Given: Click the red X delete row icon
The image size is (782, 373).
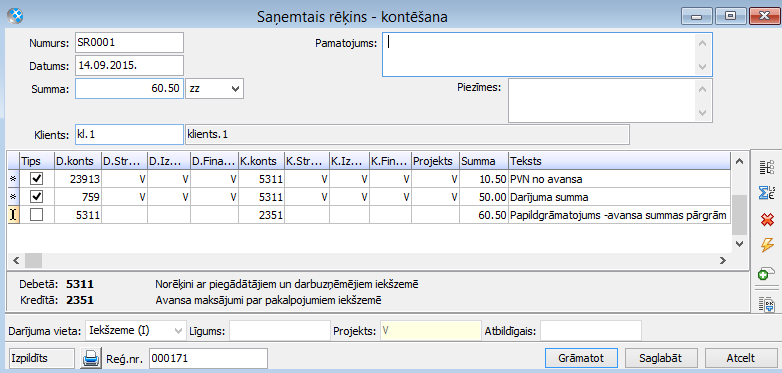Looking at the screenshot, I should [x=766, y=219].
